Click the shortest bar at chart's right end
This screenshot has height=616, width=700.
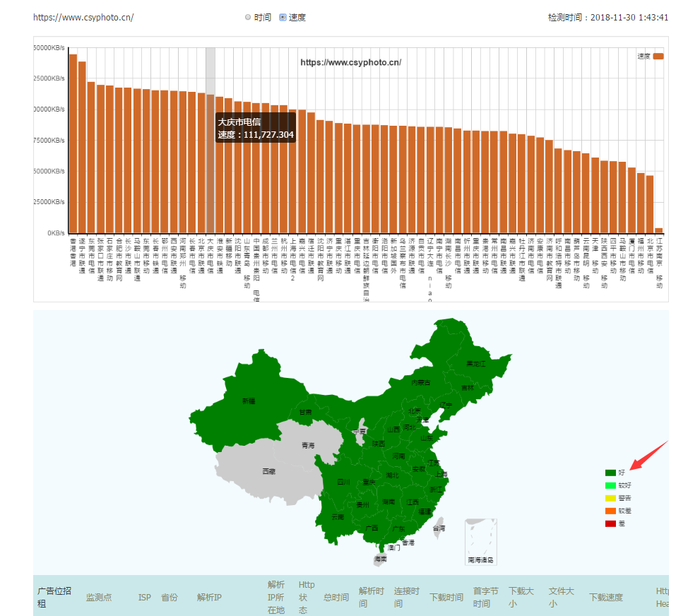point(658,230)
